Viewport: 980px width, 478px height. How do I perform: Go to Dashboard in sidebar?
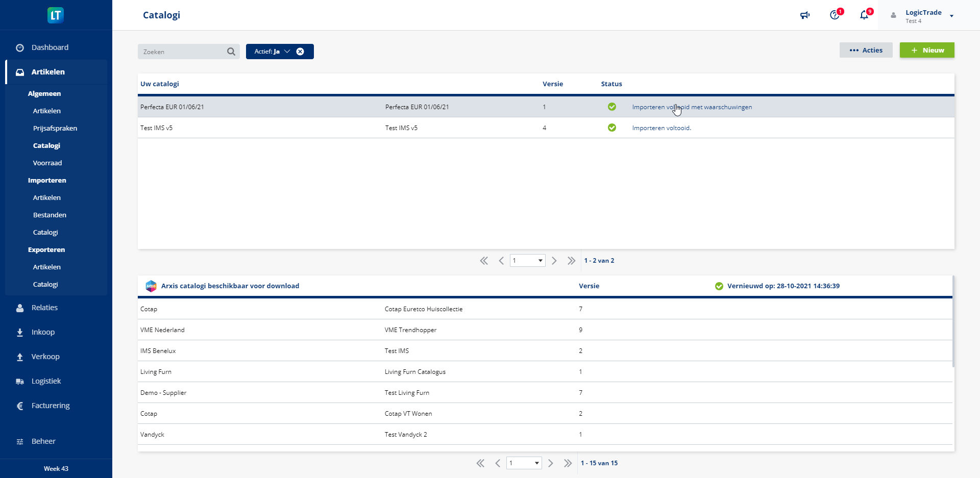coord(50,47)
